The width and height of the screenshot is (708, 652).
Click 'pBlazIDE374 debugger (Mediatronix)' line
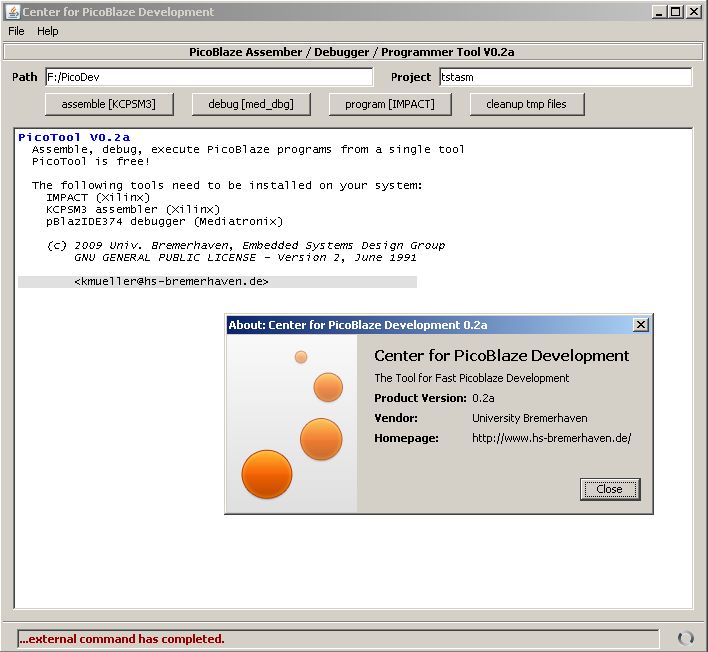tap(164, 221)
